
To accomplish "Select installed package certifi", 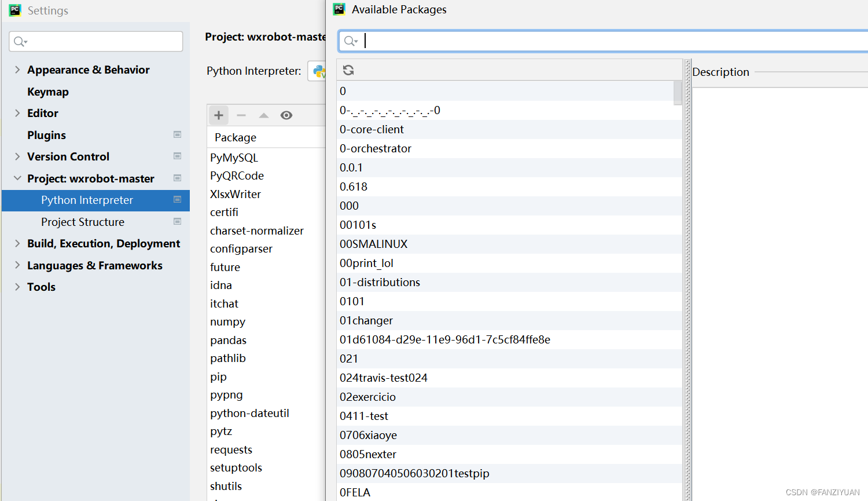I will coord(224,212).
